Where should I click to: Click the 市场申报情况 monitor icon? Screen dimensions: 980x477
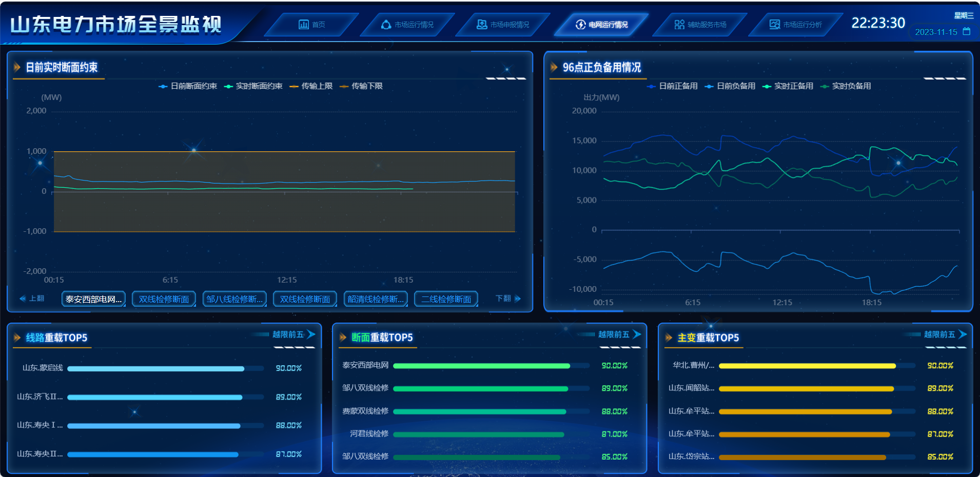482,25
